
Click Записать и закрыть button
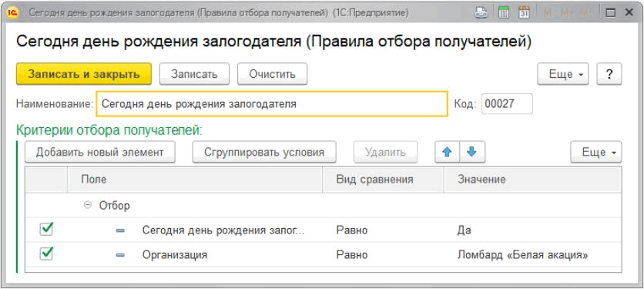point(84,74)
